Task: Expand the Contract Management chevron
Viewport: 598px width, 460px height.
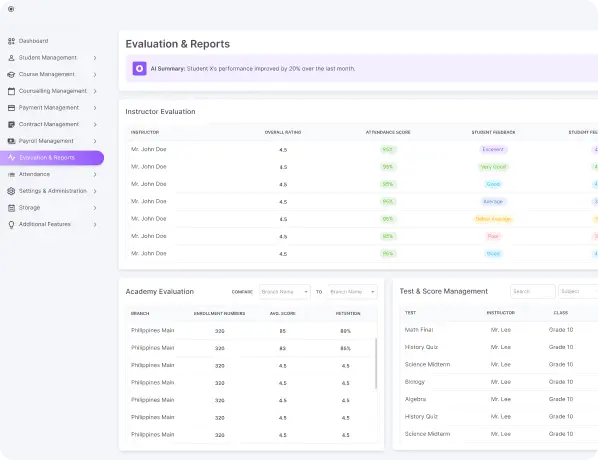Action: click(x=95, y=125)
